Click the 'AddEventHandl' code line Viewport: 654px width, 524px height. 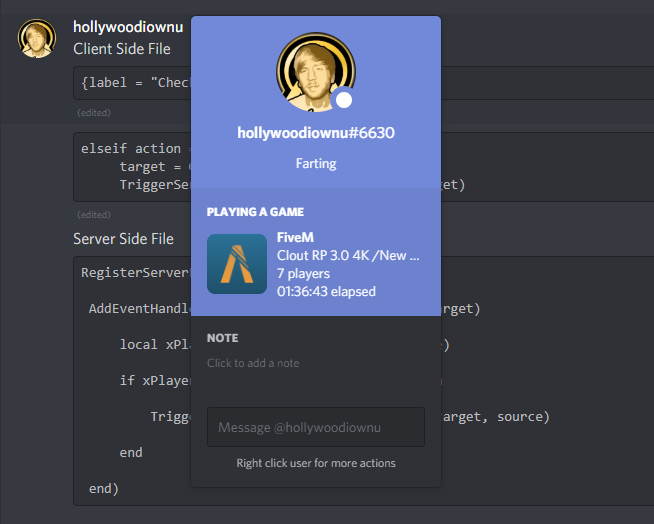pos(140,308)
